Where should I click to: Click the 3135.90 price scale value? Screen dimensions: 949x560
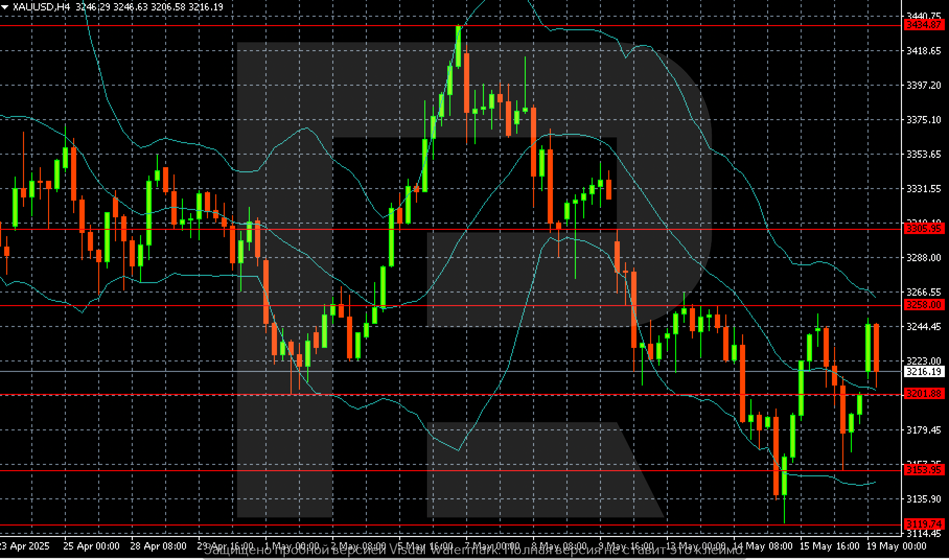[x=924, y=499]
